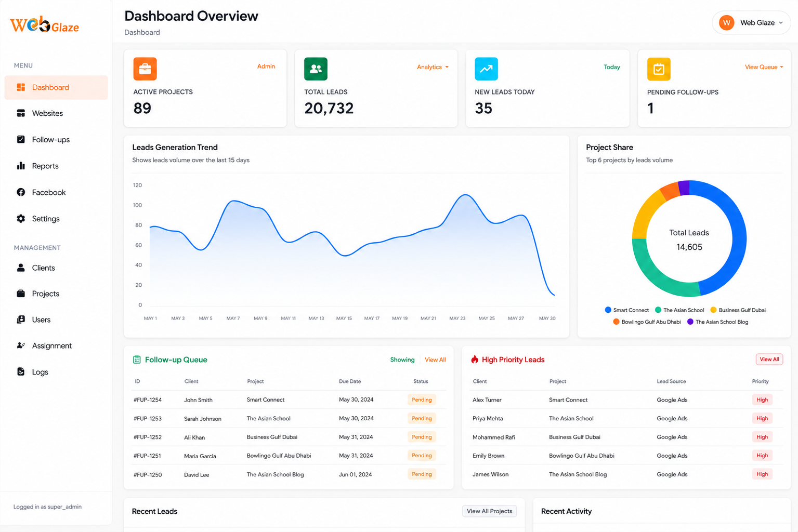798x532 pixels.
Task: Click the Settings gear icon
Action: (21, 219)
